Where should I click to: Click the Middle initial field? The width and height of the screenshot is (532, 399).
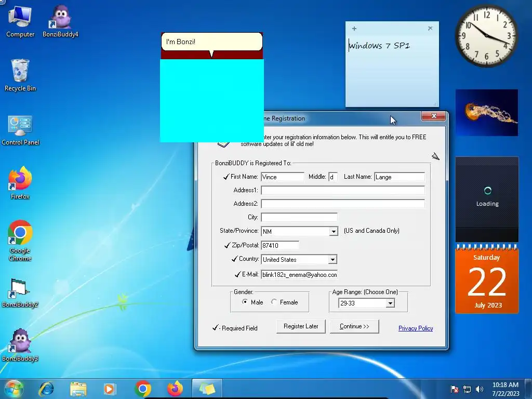tap(333, 177)
